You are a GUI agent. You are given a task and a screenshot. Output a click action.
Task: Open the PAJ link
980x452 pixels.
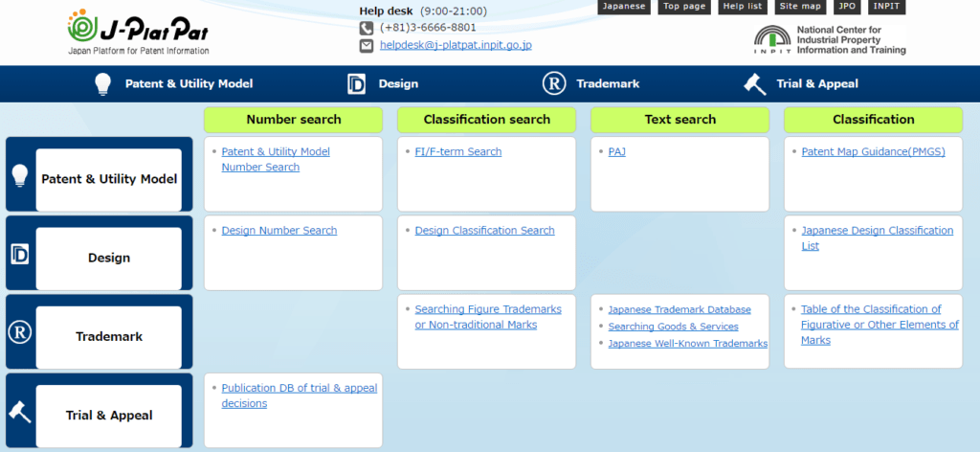click(x=617, y=152)
